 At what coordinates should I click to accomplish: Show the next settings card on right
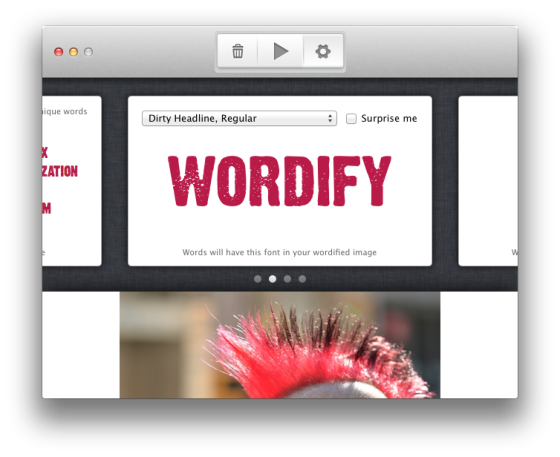tap(488, 181)
